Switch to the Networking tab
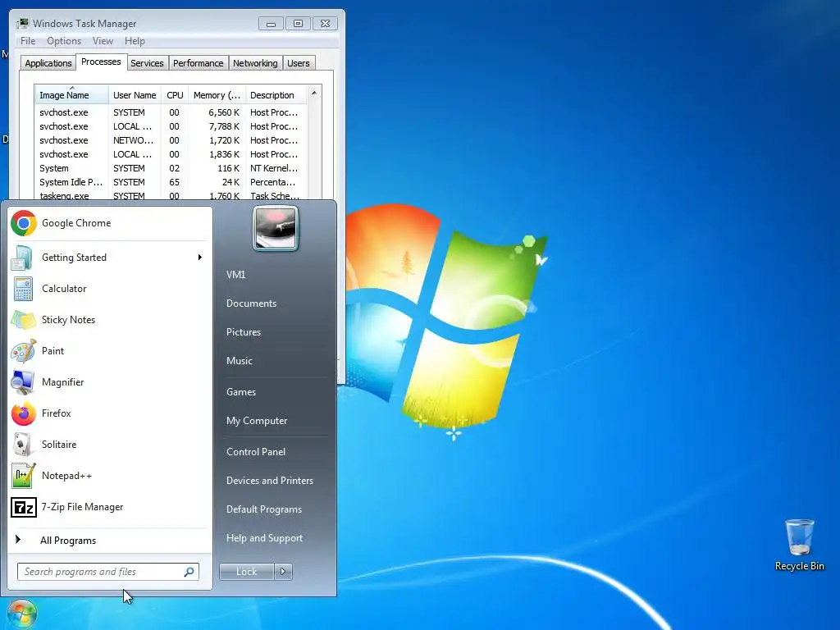 tap(255, 63)
